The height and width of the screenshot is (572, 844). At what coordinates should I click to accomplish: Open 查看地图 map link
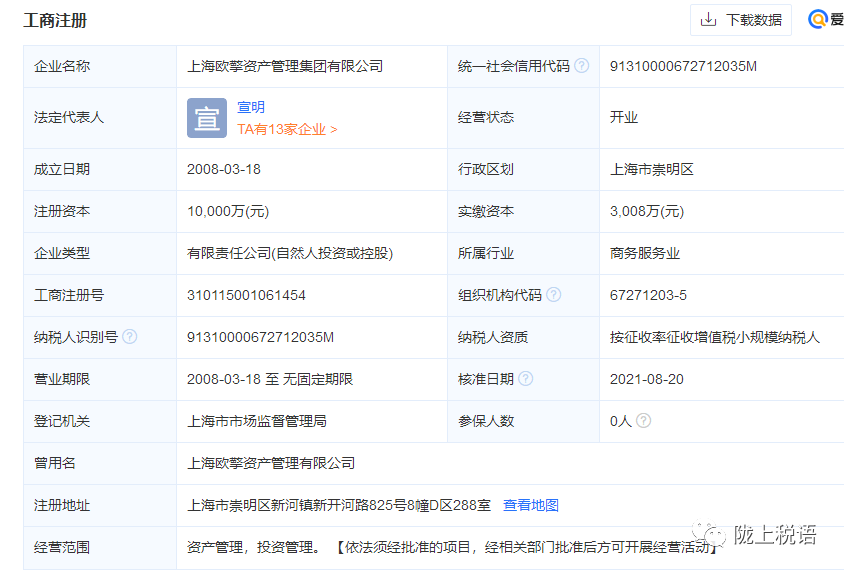coord(531,505)
